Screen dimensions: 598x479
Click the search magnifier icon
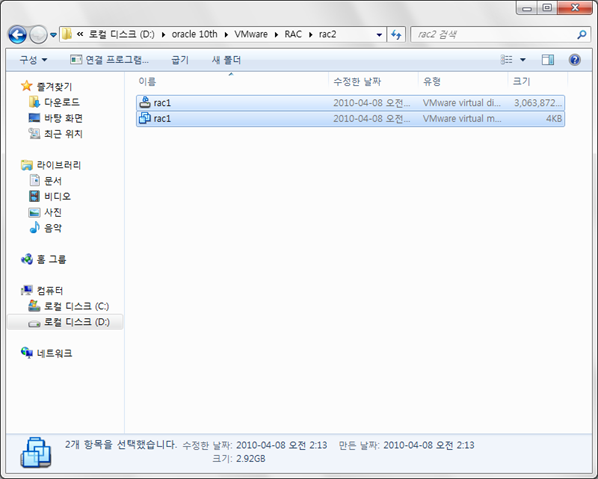pyautogui.click(x=582, y=35)
